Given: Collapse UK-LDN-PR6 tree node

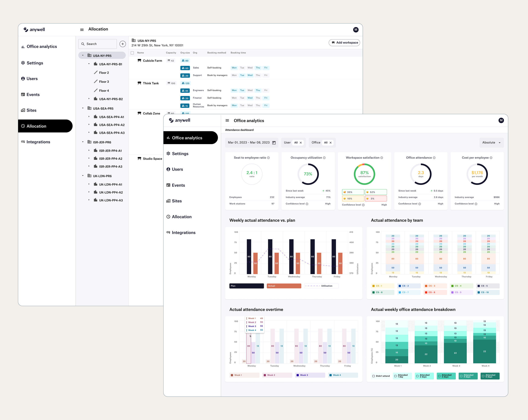Looking at the screenshot, I should 83,176.
